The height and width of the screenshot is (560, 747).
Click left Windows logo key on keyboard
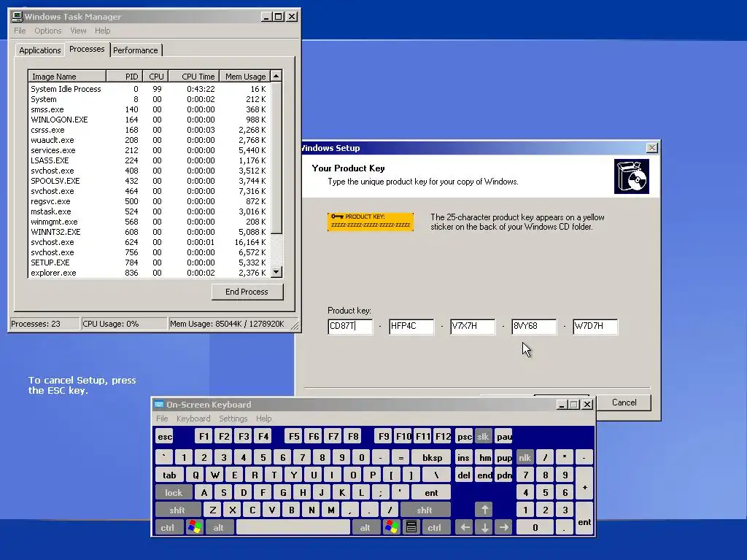click(194, 527)
